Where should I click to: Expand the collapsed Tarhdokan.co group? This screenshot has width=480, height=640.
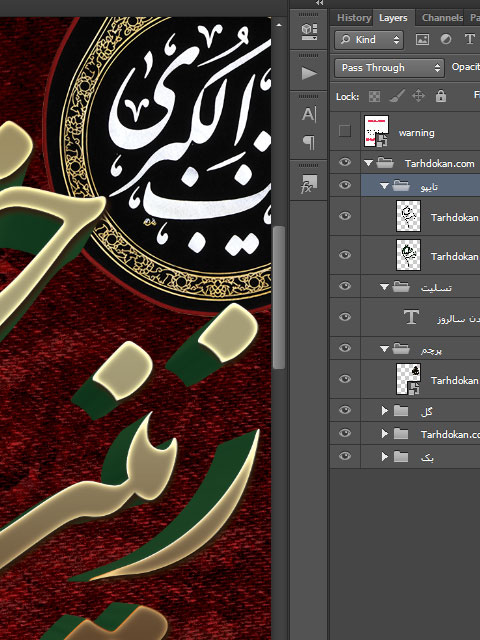pyautogui.click(x=384, y=433)
